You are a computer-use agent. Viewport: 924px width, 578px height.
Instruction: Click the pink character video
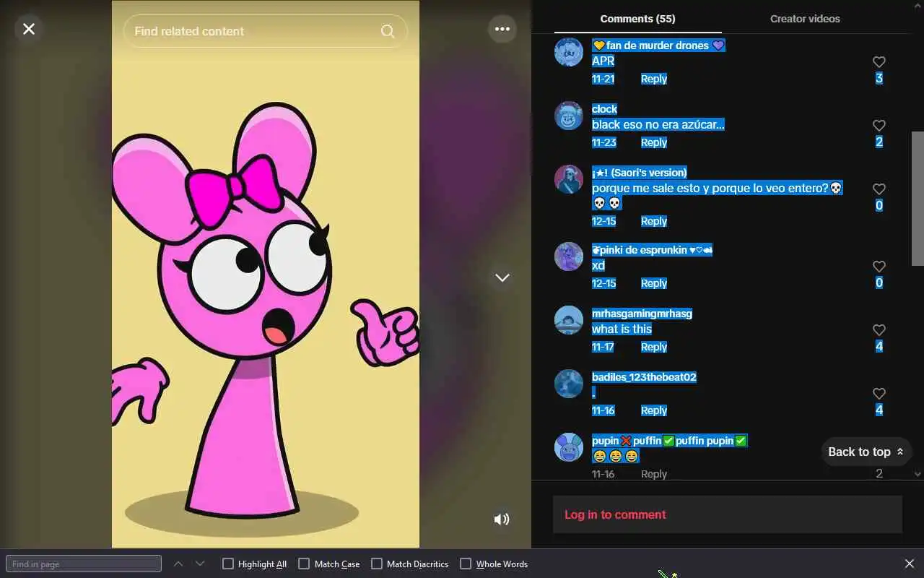tap(266, 275)
